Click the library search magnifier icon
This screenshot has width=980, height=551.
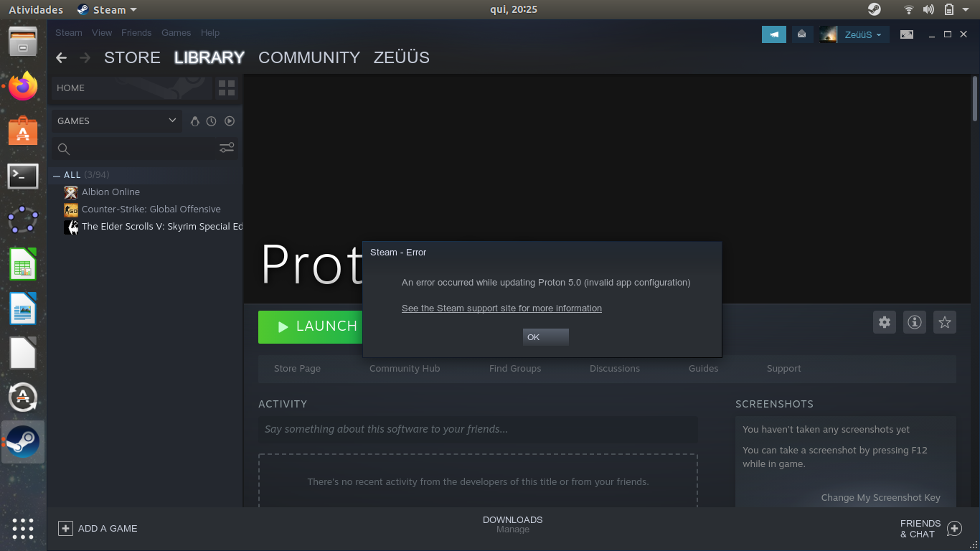[x=64, y=149]
